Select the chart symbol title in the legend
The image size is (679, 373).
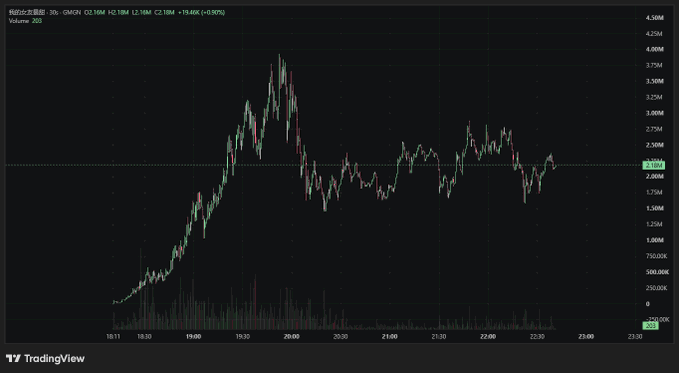click(x=27, y=13)
